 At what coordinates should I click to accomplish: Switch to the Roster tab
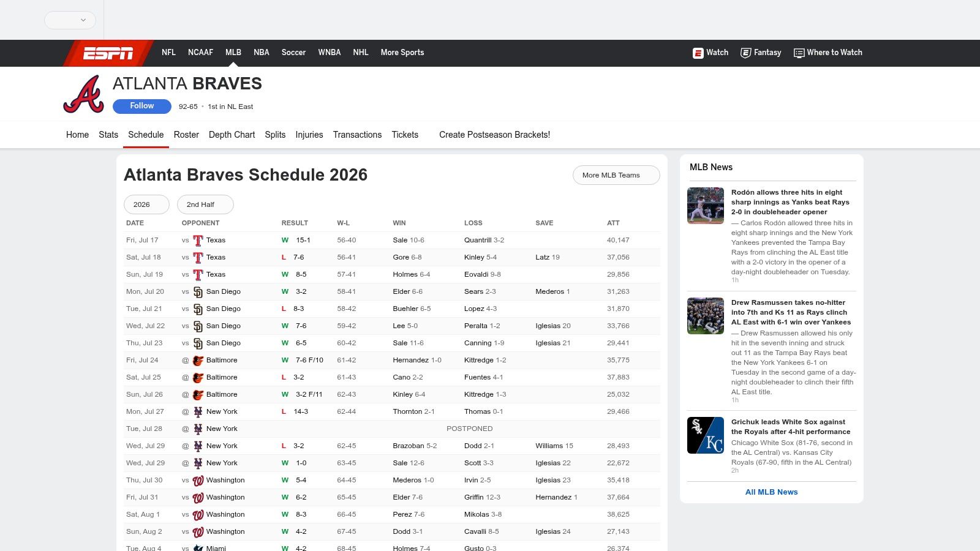pyautogui.click(x=186, y=135)
